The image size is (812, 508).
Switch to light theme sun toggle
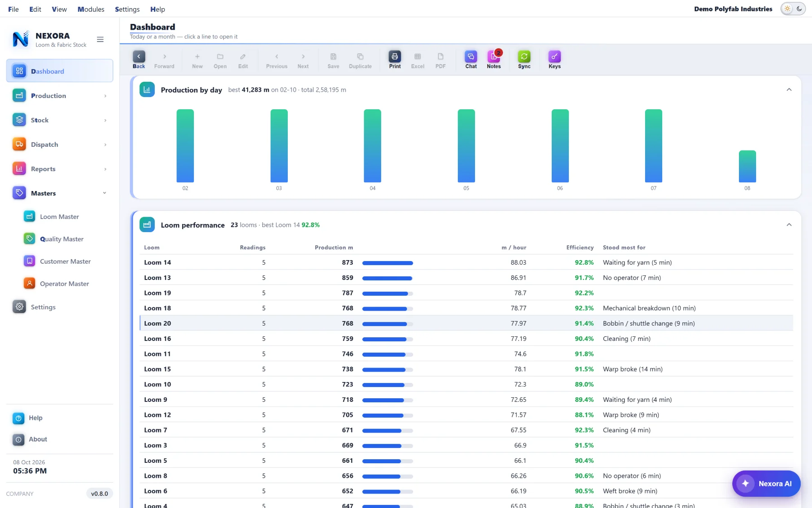[x=787, y=9]
